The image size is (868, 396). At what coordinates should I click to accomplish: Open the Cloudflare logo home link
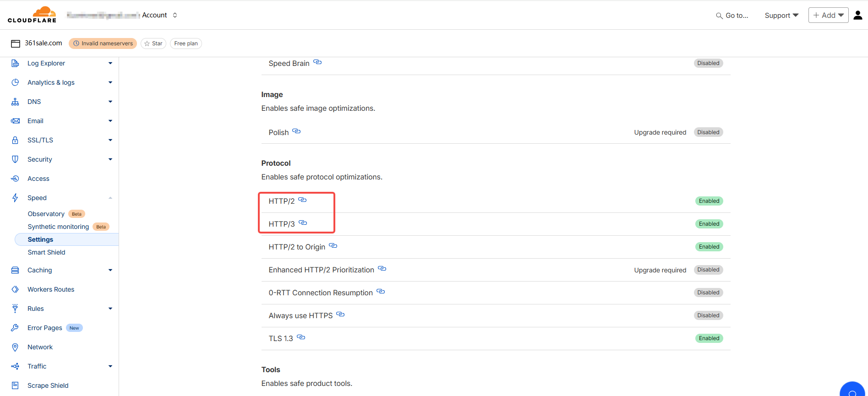coord(32,15)
